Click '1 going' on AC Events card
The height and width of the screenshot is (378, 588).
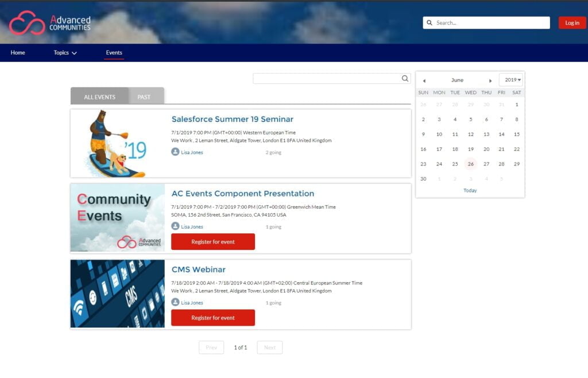click(x=273, y=226)
